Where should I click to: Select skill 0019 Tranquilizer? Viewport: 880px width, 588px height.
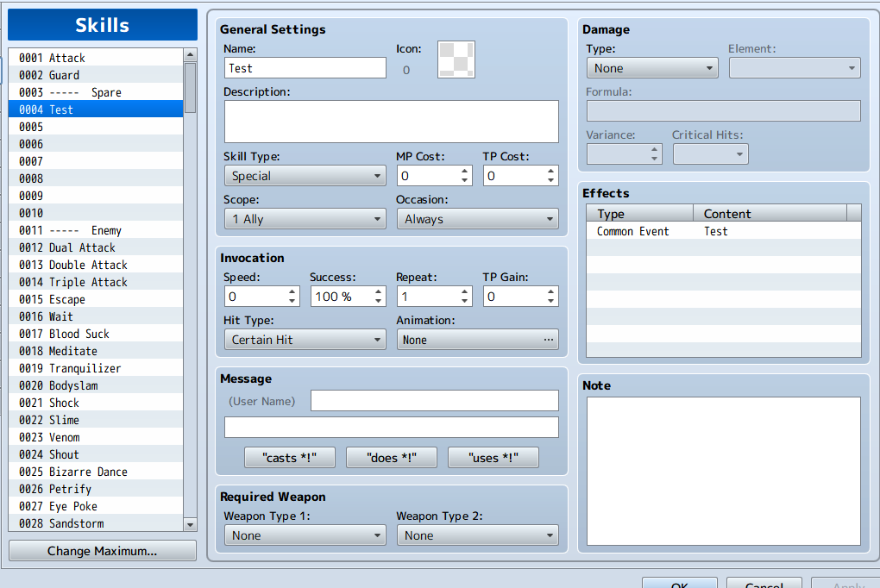click(x=96, y=368)
